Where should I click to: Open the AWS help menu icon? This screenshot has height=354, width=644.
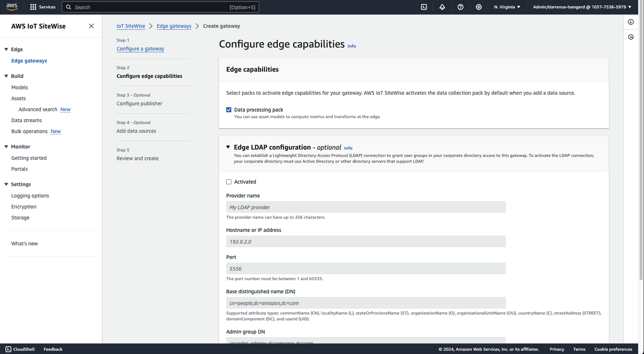460,7
